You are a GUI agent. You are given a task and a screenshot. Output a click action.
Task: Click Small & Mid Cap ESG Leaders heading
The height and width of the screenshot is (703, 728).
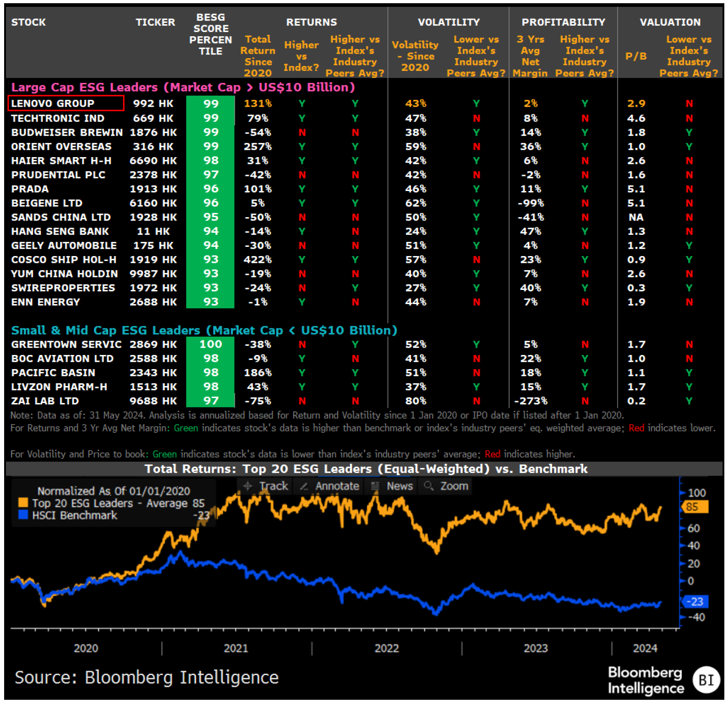204,330
